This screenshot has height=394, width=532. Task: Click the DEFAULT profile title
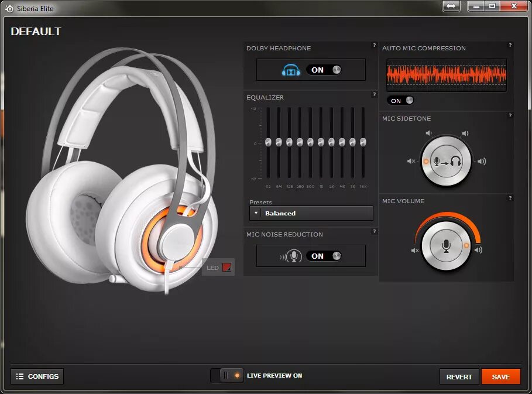click(36, 32)
